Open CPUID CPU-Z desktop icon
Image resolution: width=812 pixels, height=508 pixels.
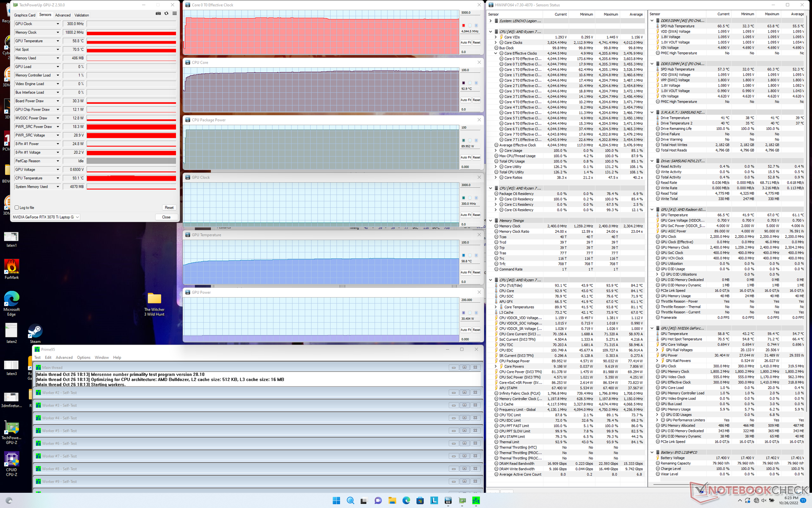pyautogui.click(x=11, y=464)
